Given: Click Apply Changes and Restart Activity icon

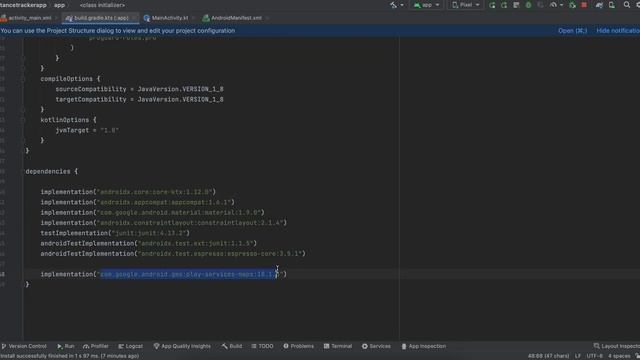Looking at the screenshot, I should coord(504,5).
